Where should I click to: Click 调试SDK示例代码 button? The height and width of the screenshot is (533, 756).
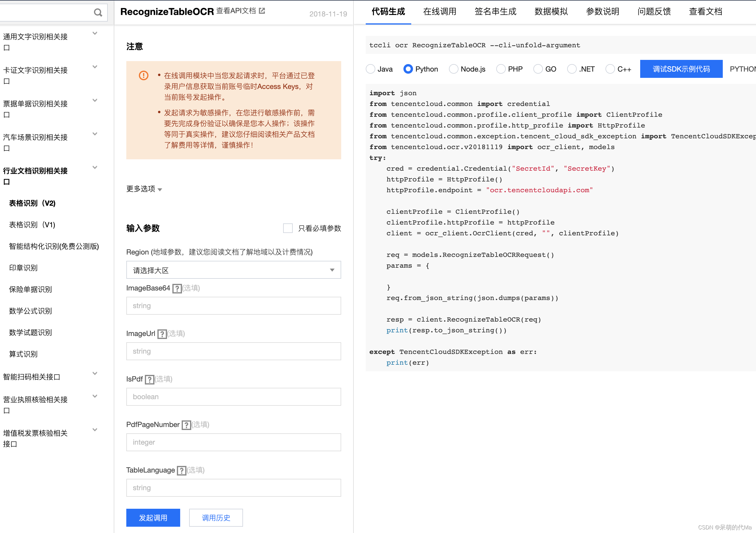click(x=681, y=69)
